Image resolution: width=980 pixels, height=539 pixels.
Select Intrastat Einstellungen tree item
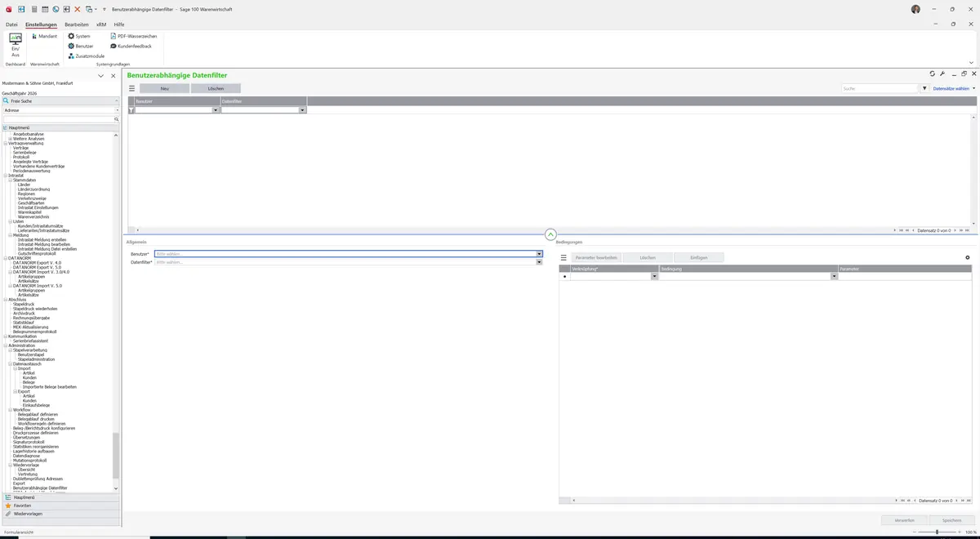[x=38, y=207]
